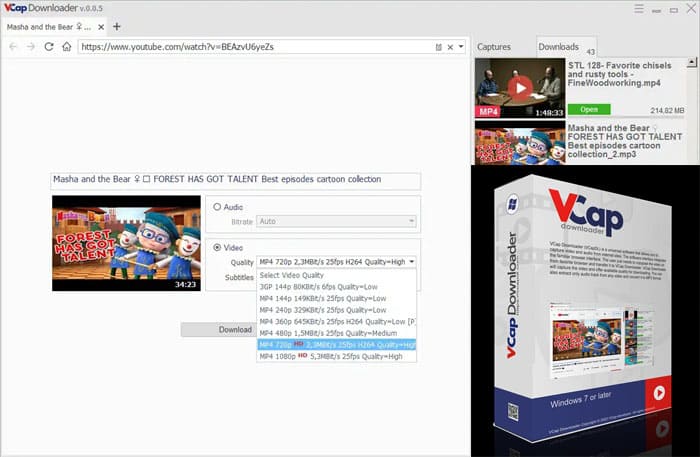Reload the page with refresh icon
The image size is (700, 457).
point(49,46)
